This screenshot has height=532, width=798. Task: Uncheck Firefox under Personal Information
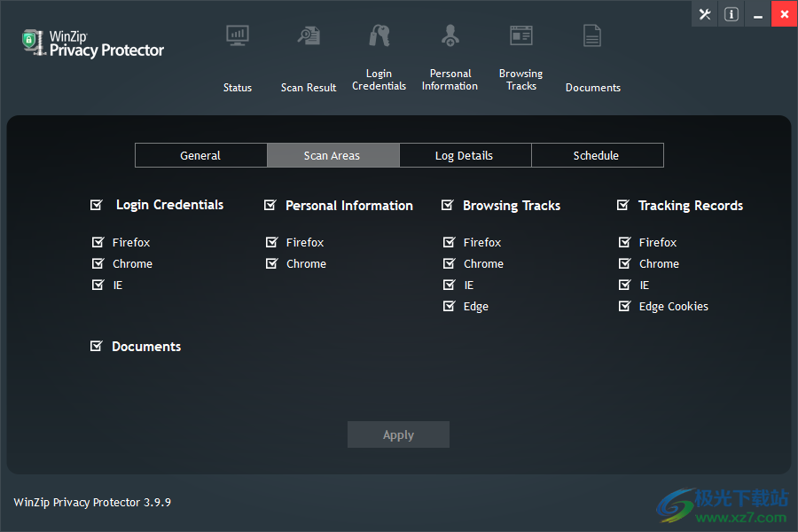[x=272, y=242]
